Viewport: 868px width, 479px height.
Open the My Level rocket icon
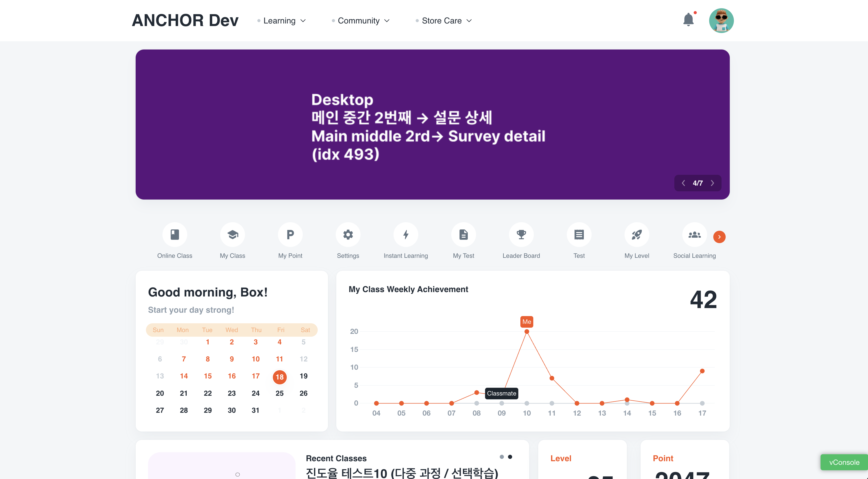point(637,234)
